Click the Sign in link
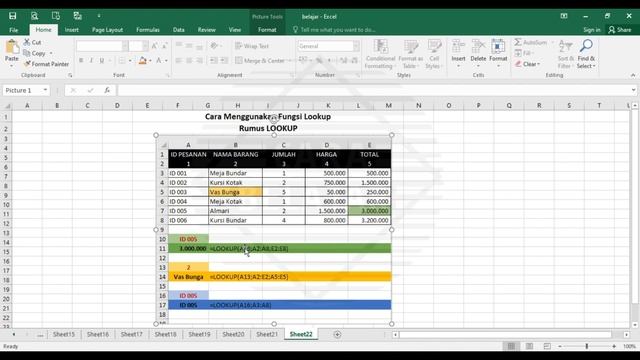The image size is (640, 360). click(x=591, y=30)
